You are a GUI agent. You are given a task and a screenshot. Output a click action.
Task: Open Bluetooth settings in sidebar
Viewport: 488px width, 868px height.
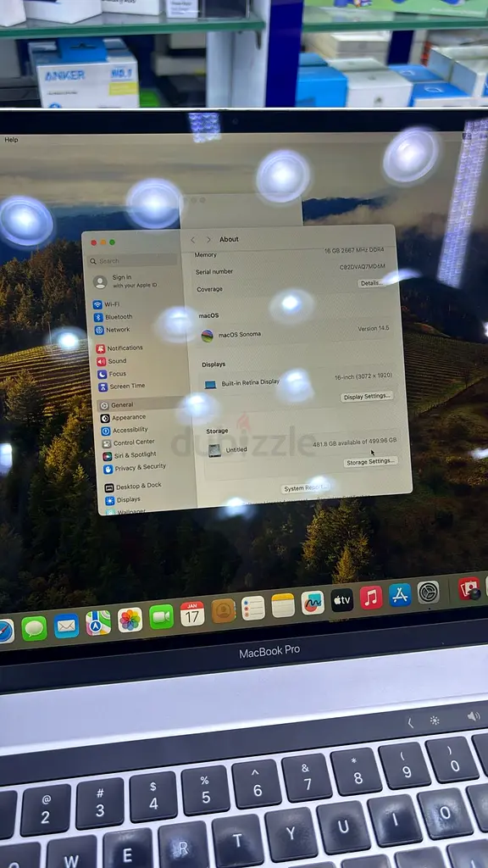click(x=114, y=317)
